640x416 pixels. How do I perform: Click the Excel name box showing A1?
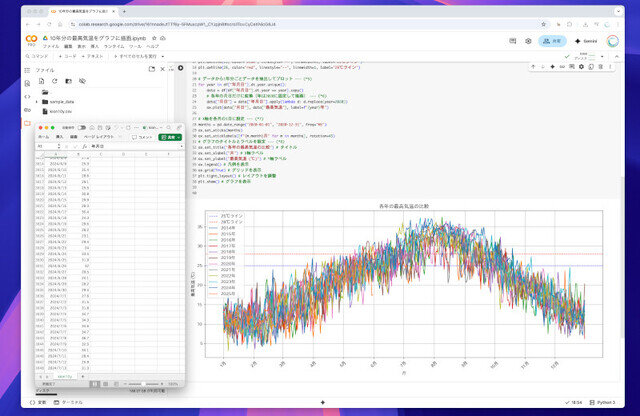(x=48, y=146)
